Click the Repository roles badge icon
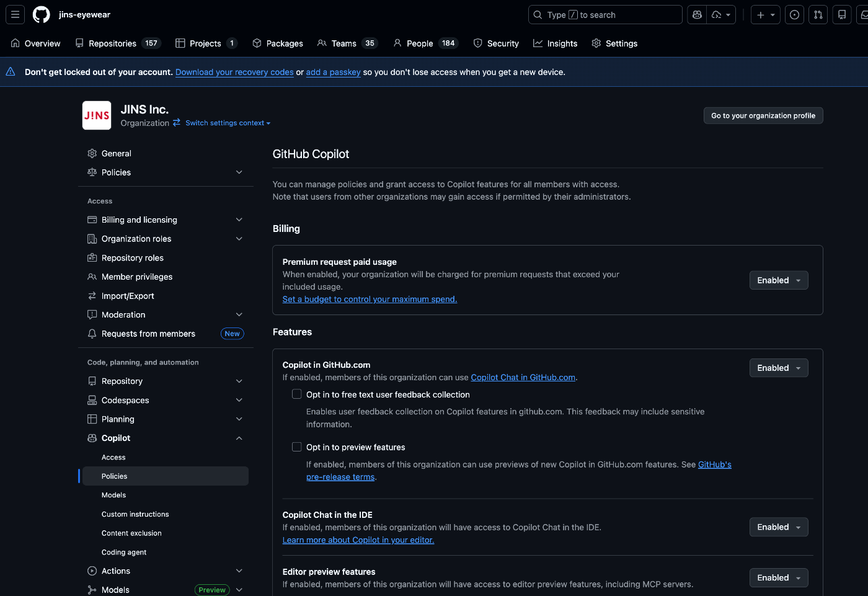 [92, 258]
